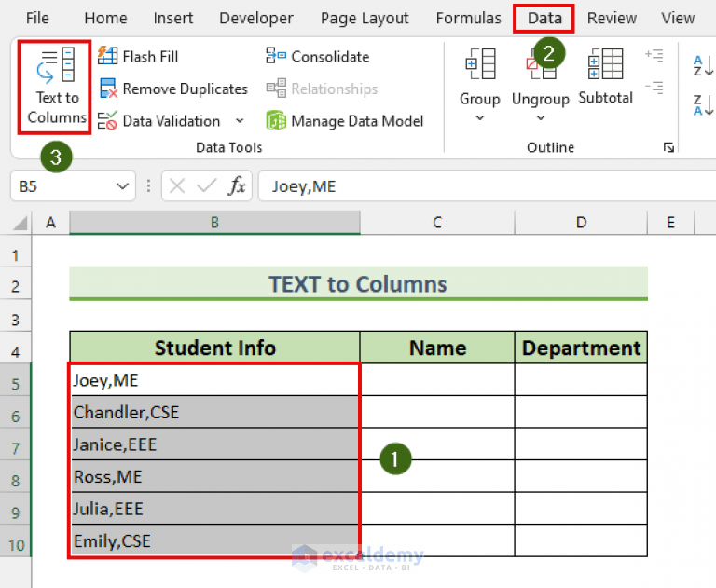This screenshot has height=588, width=716.
Task: Expand the Data Validation dropdown arrow
Action: tap(240, 121)
